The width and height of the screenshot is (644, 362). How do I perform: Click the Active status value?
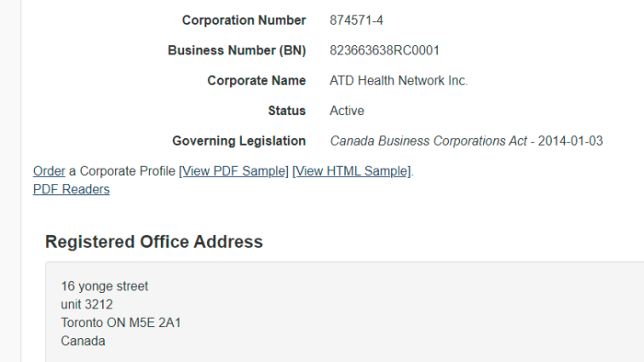(347, 111)
